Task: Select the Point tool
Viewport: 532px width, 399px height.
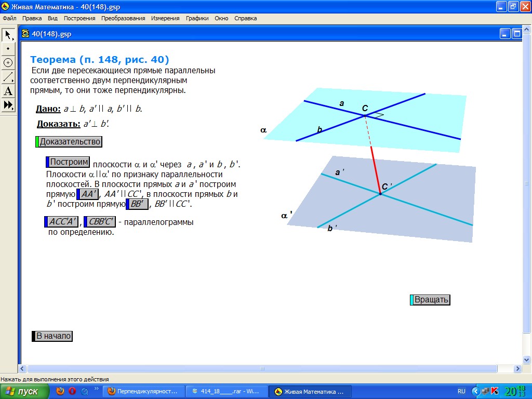Action: 8,48
